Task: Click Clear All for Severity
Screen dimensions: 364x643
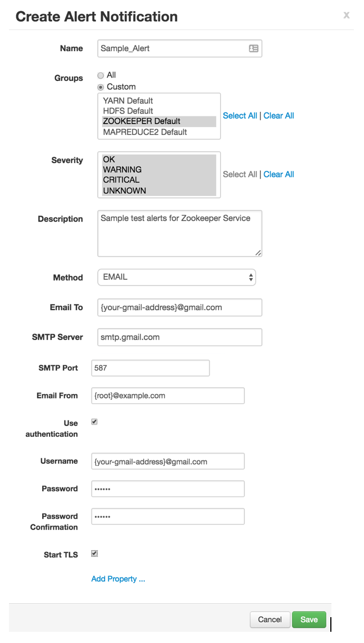Action: pyautogui.click(x=279, y=174)
